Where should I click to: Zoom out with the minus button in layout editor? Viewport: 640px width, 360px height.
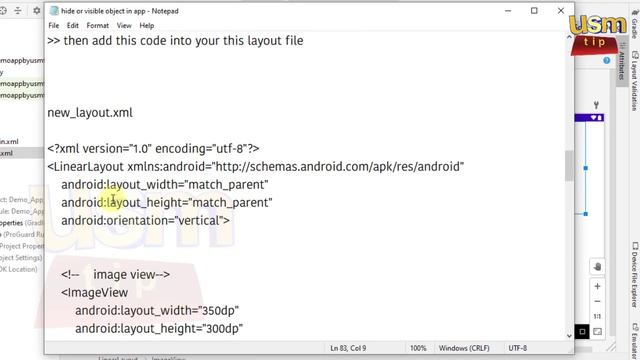pyautogui.click(x=597, y=302)
